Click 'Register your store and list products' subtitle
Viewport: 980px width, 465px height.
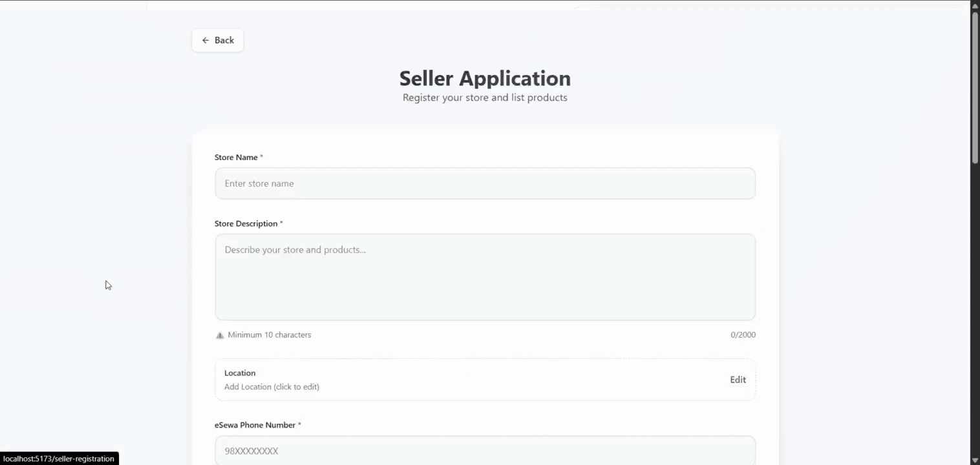click(485, 98)
